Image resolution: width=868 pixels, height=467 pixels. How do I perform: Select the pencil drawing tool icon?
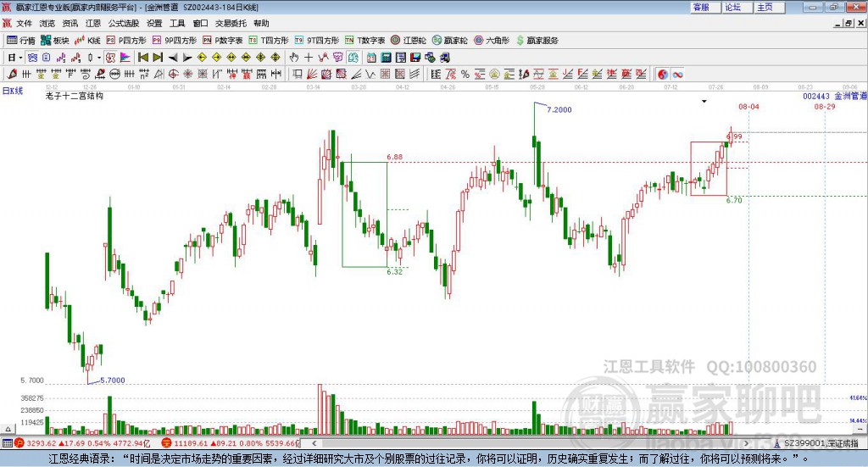12,74
